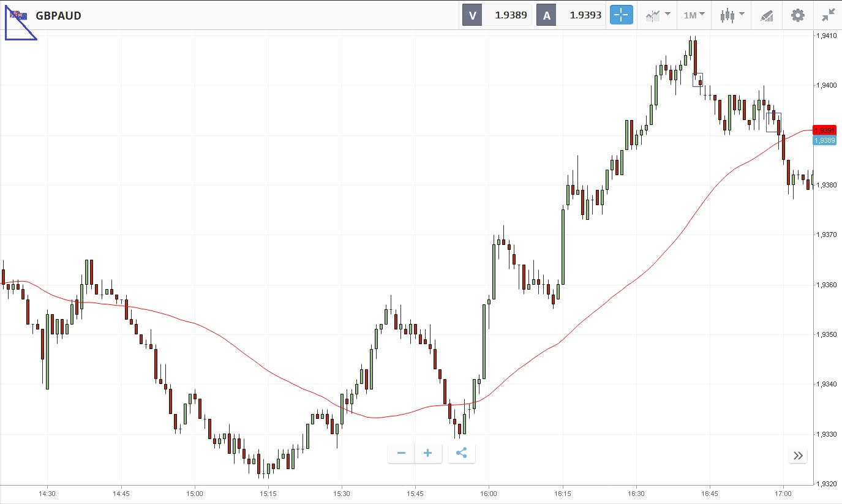Click the blue 1.9389 current price label
Screen dimensions: 842x504
[x=824, y=140]
